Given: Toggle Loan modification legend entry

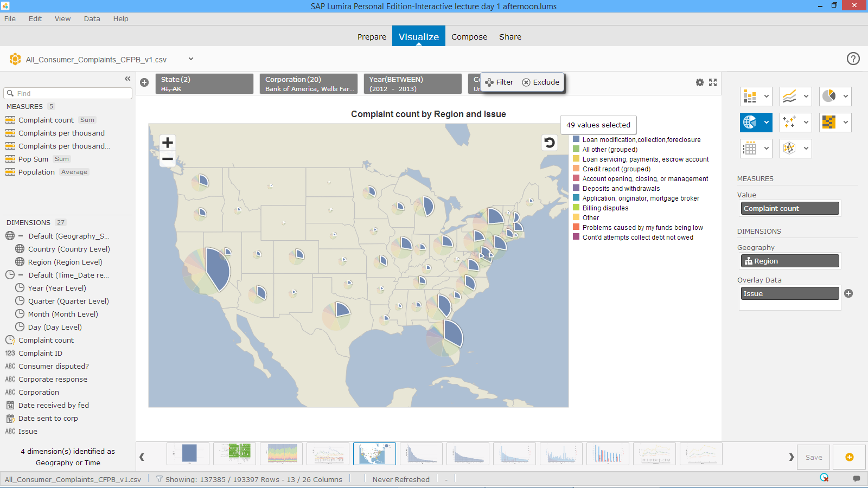Looking at the screenshot, I should coord(641,140).
